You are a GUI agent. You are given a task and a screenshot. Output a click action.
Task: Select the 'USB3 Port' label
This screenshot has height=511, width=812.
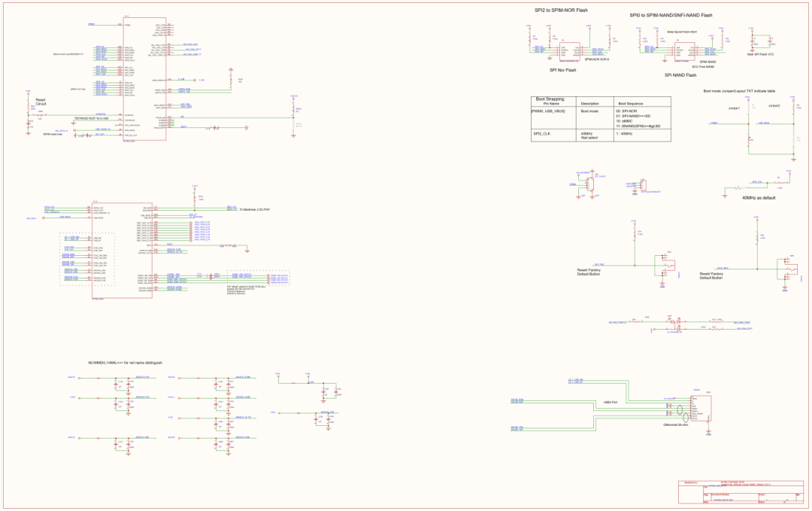pos(610,402)
